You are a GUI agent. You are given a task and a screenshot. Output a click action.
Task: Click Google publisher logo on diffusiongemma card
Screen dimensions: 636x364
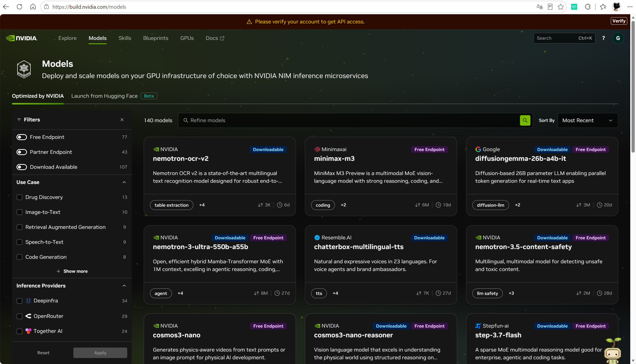478,149
